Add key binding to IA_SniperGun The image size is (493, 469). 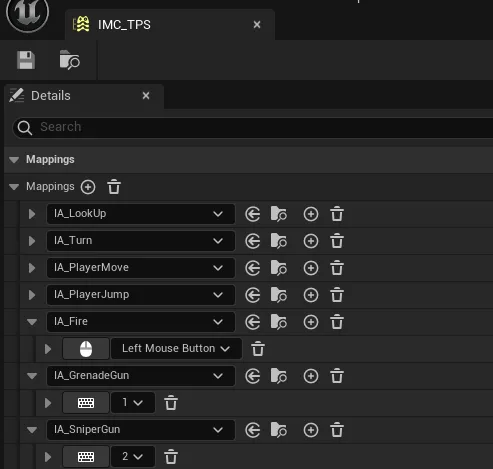coord(311,430)
